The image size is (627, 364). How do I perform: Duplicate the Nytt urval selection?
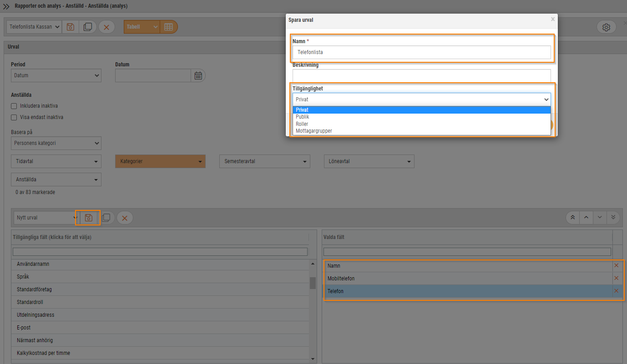tap(106, 218)
